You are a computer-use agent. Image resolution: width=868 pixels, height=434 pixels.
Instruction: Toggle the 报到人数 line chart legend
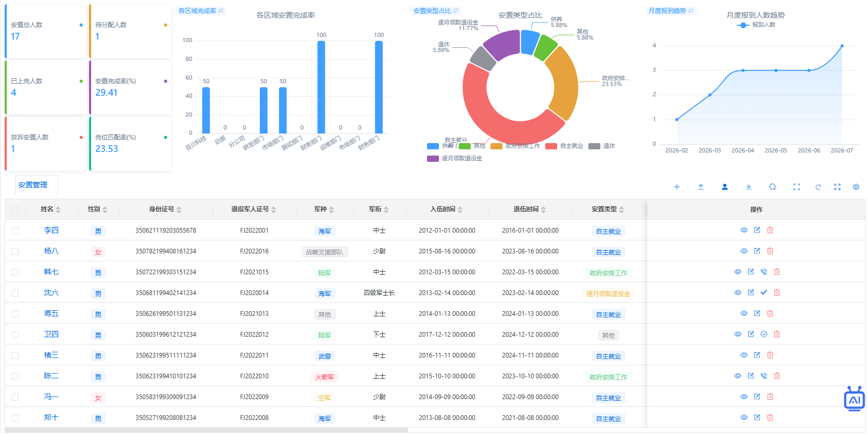pos(756,24)
